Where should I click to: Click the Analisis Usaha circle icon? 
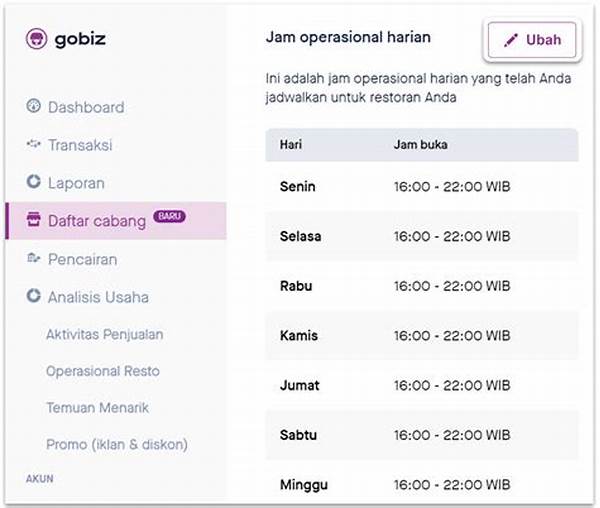pos(33,296)
